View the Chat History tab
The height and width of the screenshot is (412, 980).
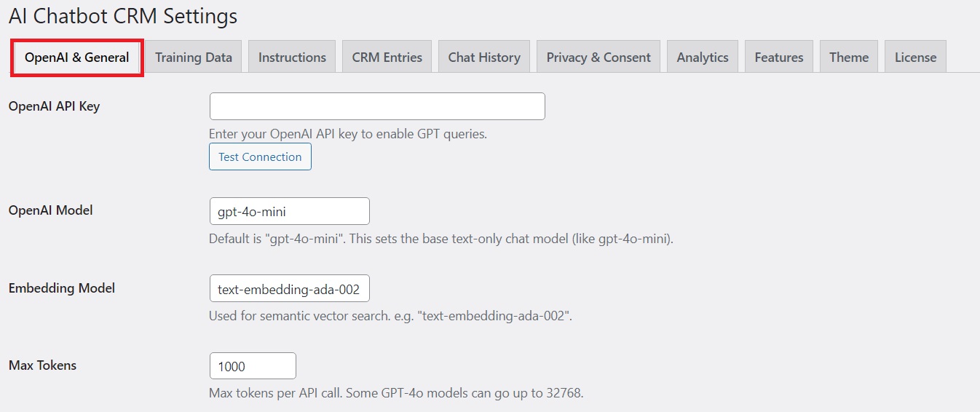pos(484,58)
